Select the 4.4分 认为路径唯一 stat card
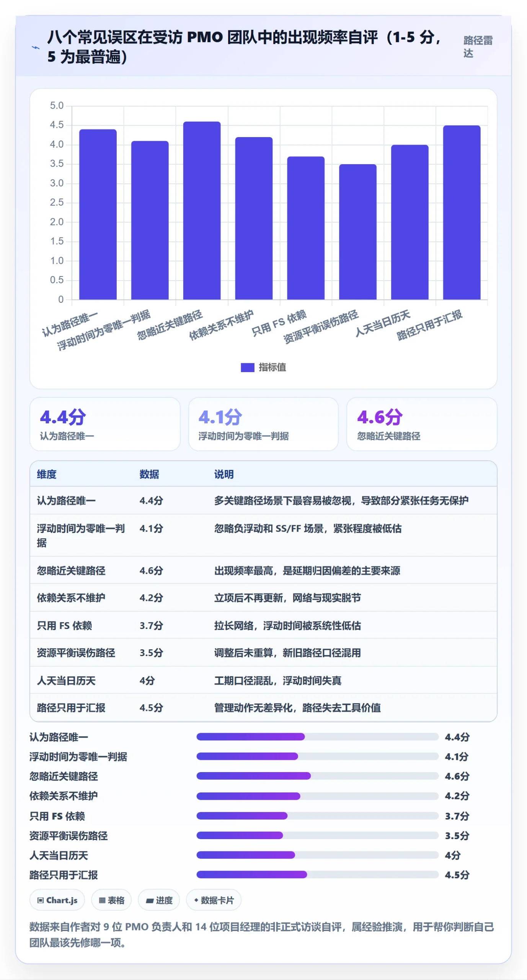 pyautogui.click(x=105, y=424)
